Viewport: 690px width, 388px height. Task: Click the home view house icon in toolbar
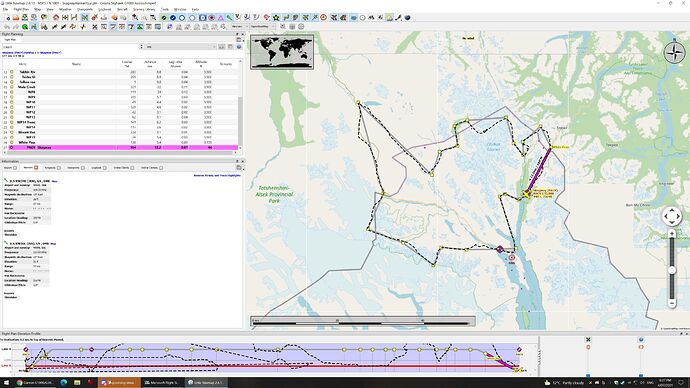click(x=56, y=18)
